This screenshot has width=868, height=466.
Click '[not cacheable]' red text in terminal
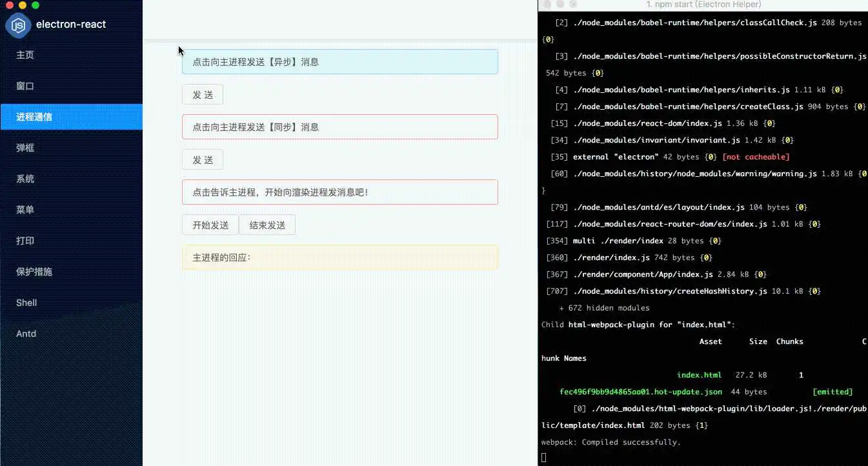coord(756,157)
